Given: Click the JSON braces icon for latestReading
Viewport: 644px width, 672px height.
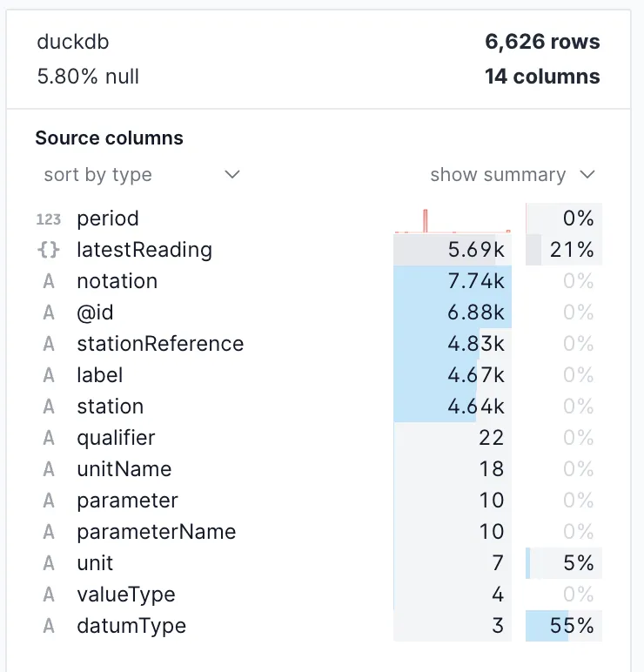Looking at the screenshot, I should coord(49,251).
